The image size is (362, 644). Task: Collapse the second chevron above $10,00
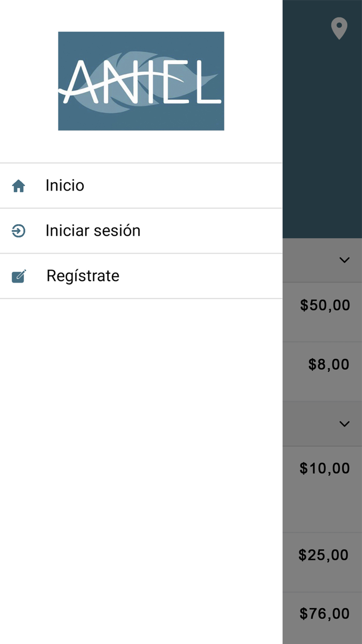344,423
